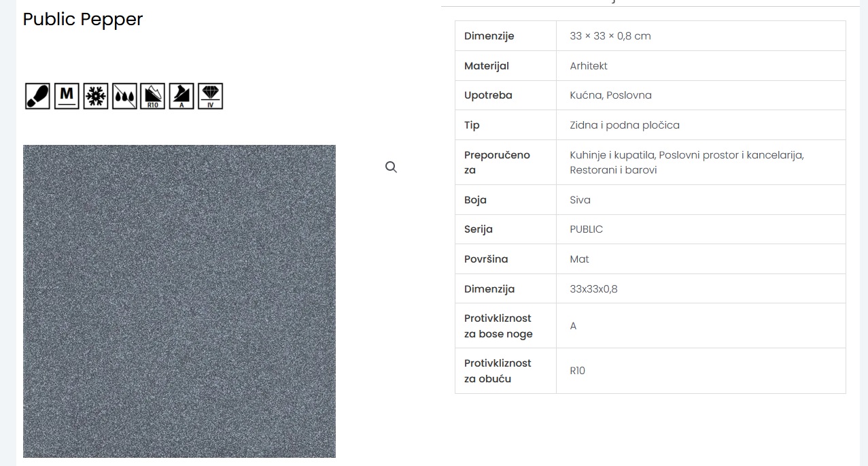Click the Kućna, Poslovna usage value
The width and height of the screenshot is (868, 466).
(610, 95)
